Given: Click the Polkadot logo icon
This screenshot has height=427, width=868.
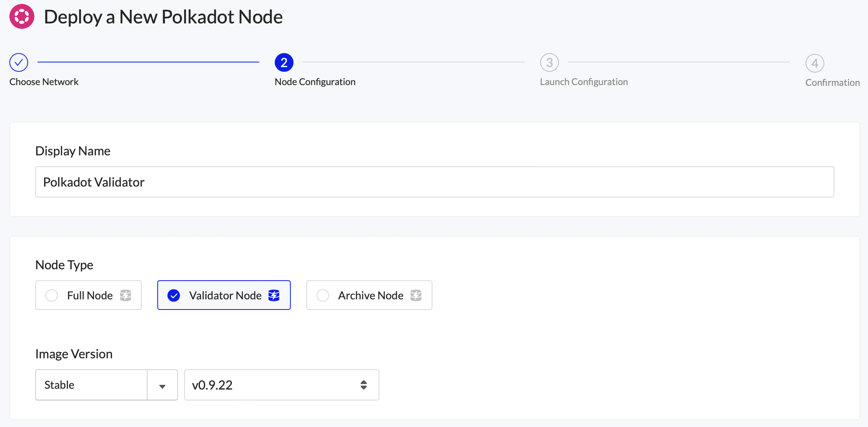Looking at the screenshot, I should (21, 16).
